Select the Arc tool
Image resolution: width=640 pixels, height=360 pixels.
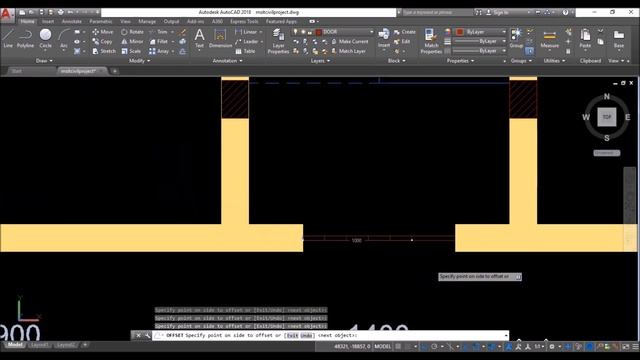coord(64,39)
